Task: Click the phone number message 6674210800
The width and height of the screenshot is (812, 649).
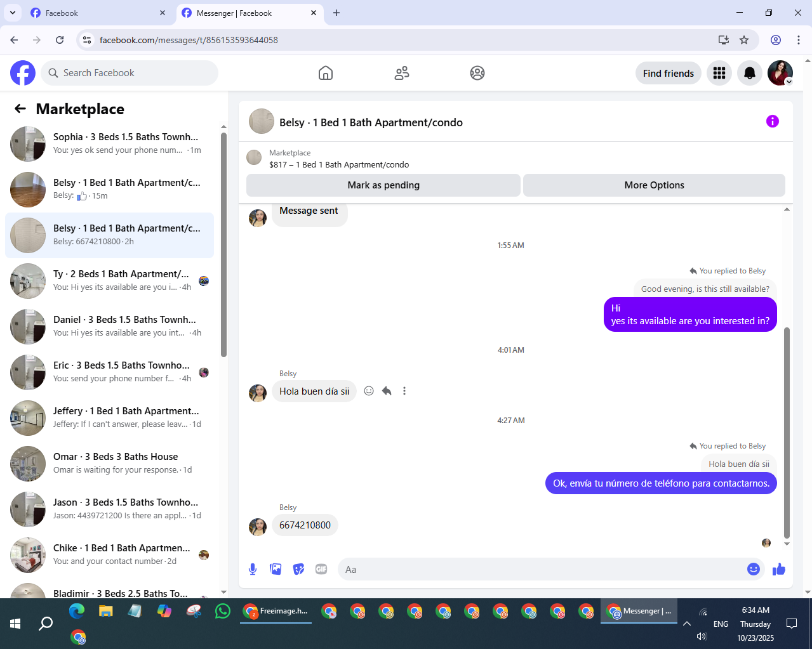Action: click(305, 525)
